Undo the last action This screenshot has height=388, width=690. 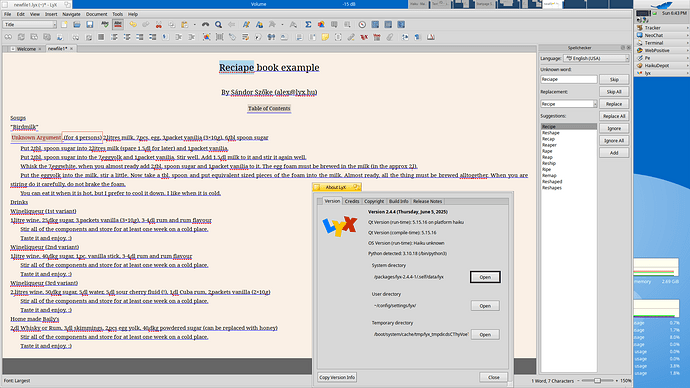point(133,25)
